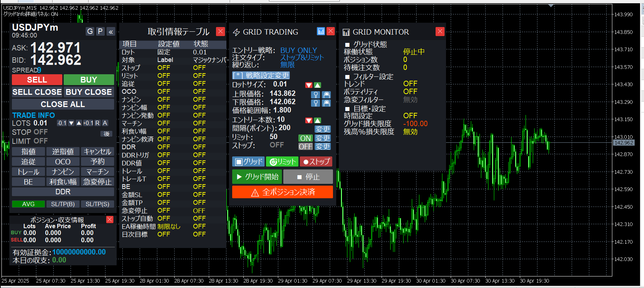Click the red SELL button
The image size is (644, 288).
[x=37, y=80]
